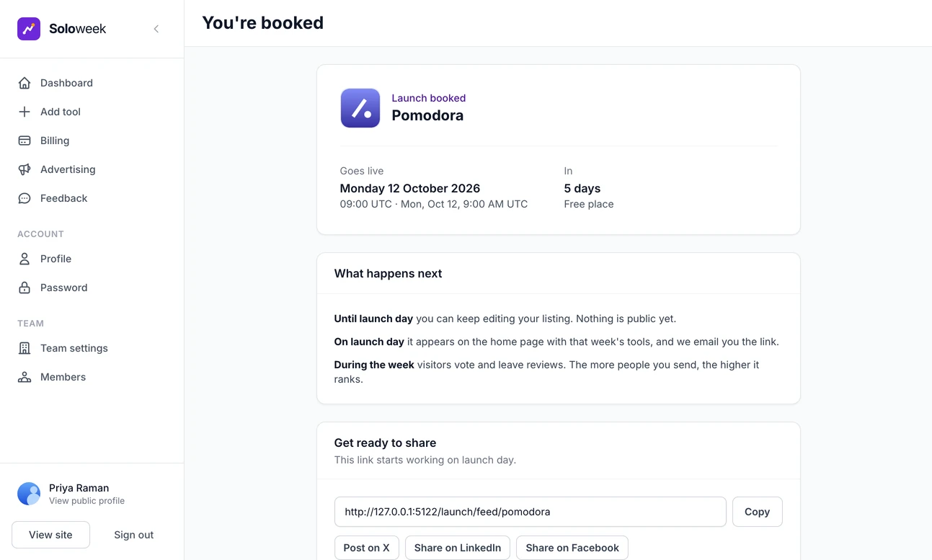This screenshot has width=932, height=560.
Task: Copy the launch link
Action: [x=758, y=512]
